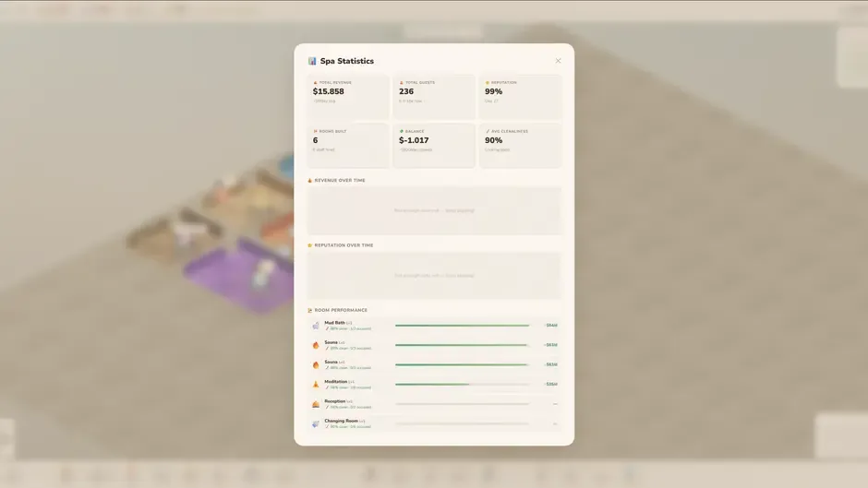The height and width of the screenshot is (488, 868).
Task: Click the Revenue Over Time flame icon
Action: click(x=310, y=181)
